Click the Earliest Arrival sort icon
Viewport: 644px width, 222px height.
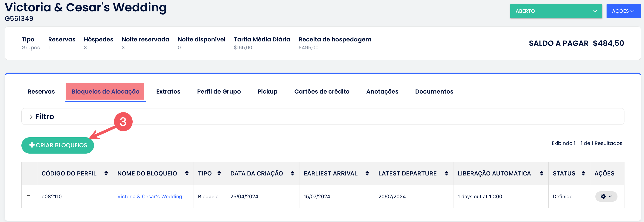367,173
